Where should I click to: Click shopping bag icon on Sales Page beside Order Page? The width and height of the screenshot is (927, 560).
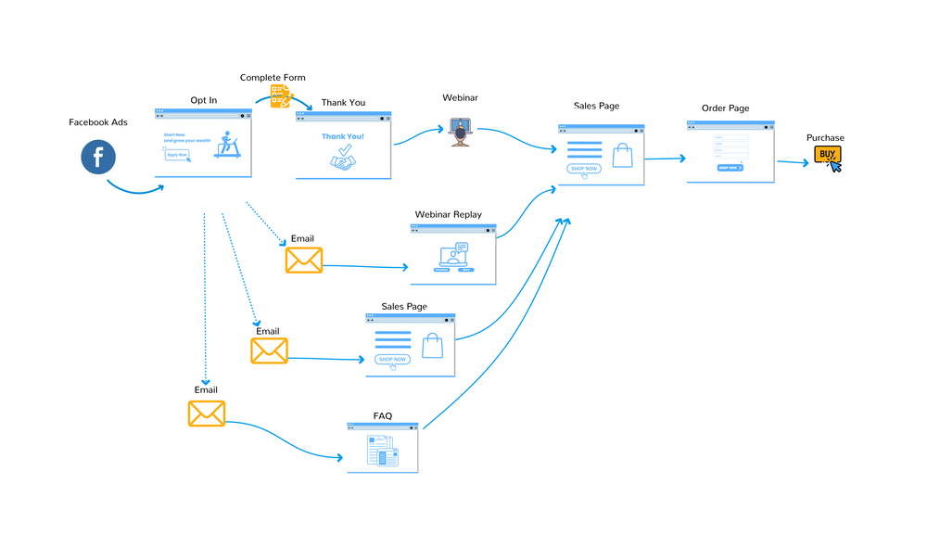click(622, 156)
